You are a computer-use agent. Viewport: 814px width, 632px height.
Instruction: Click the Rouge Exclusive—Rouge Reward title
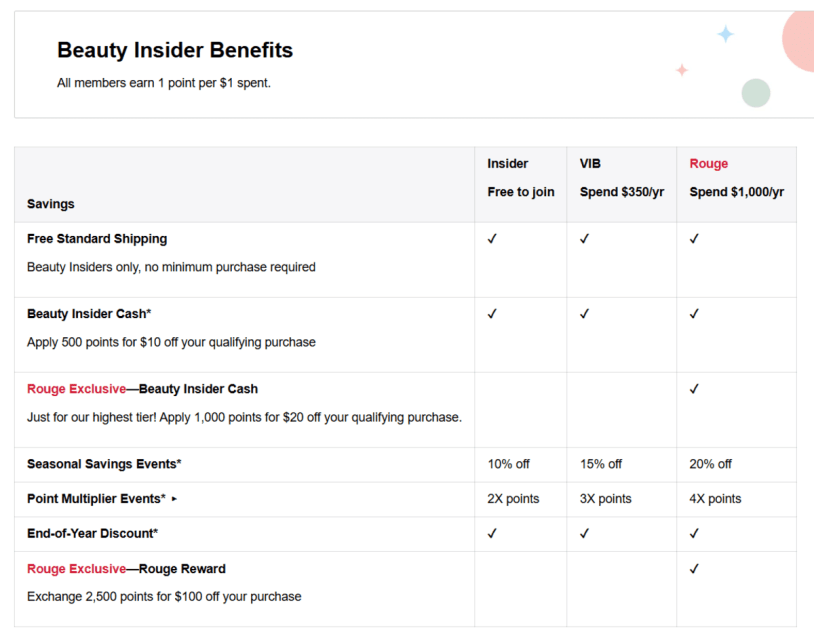point(126,569)
